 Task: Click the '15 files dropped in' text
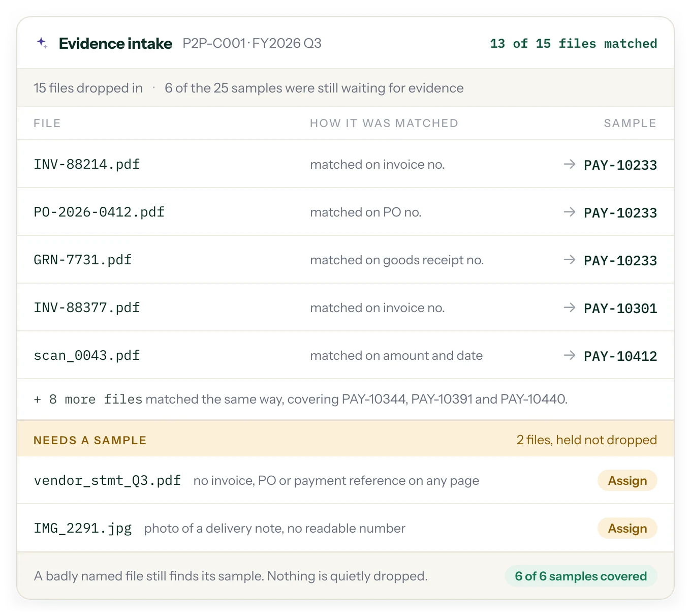coord(88,88)
